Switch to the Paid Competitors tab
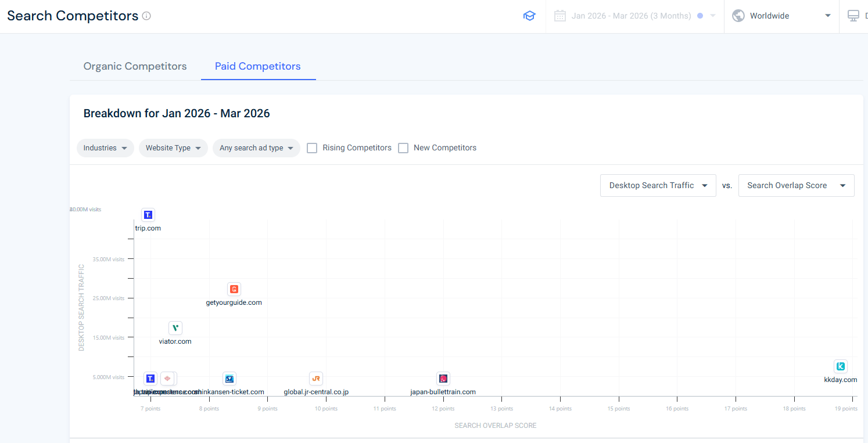This screenshot has height=443, width=868. click(258, 66)
